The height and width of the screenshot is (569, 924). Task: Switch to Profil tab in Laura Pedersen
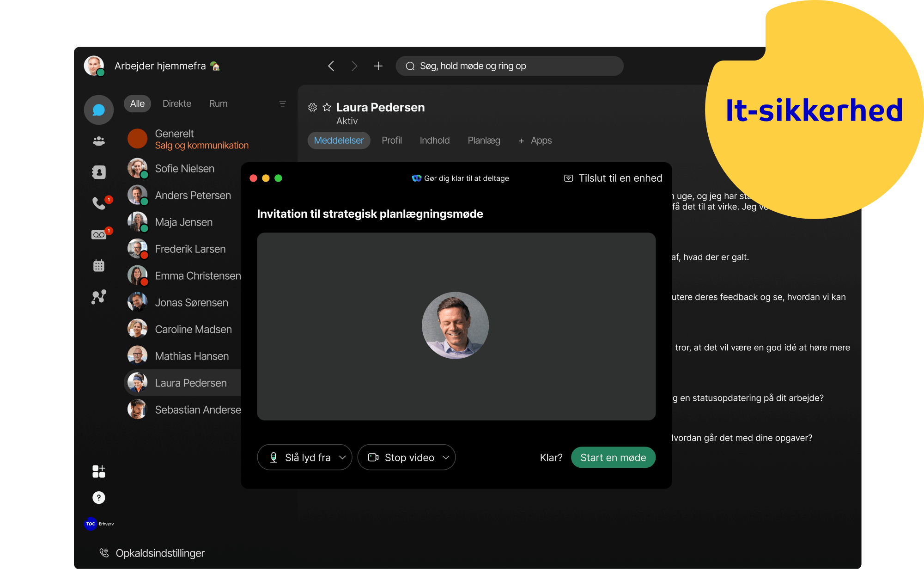tap(393, 140)
